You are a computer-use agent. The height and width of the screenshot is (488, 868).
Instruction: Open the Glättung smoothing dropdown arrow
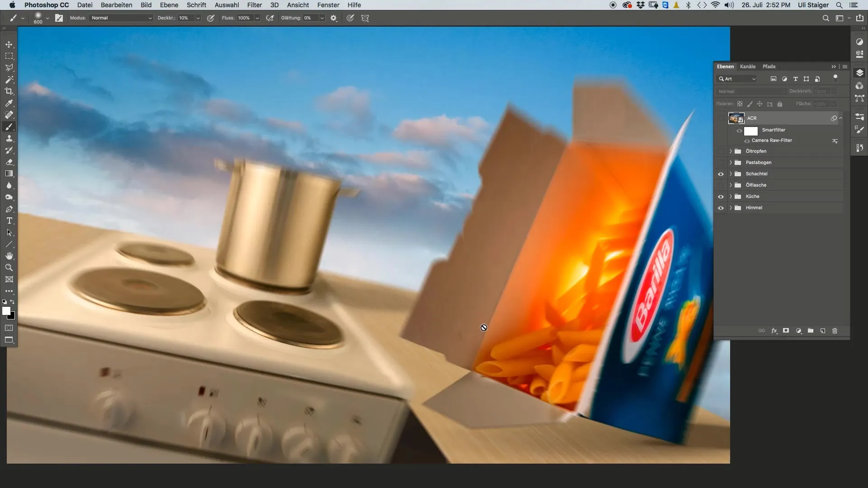click(x=322, y=18)
